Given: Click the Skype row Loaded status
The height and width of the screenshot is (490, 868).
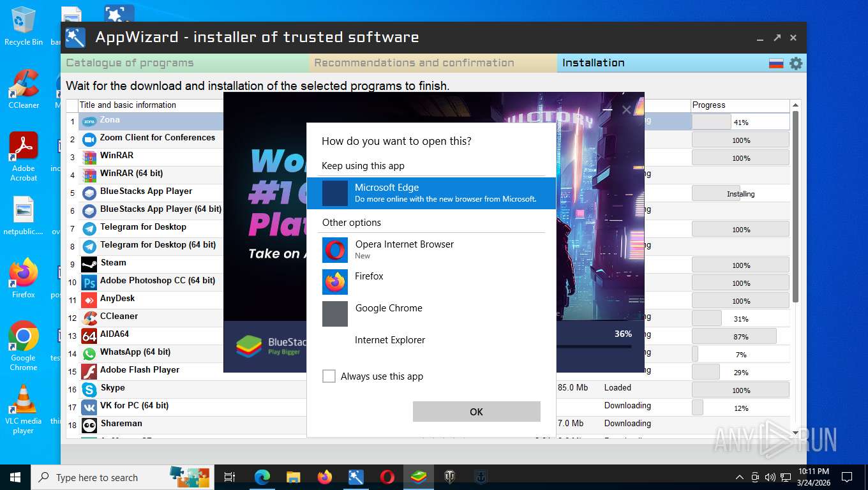Looking at the screenshot, I should (x=618, y=387).
